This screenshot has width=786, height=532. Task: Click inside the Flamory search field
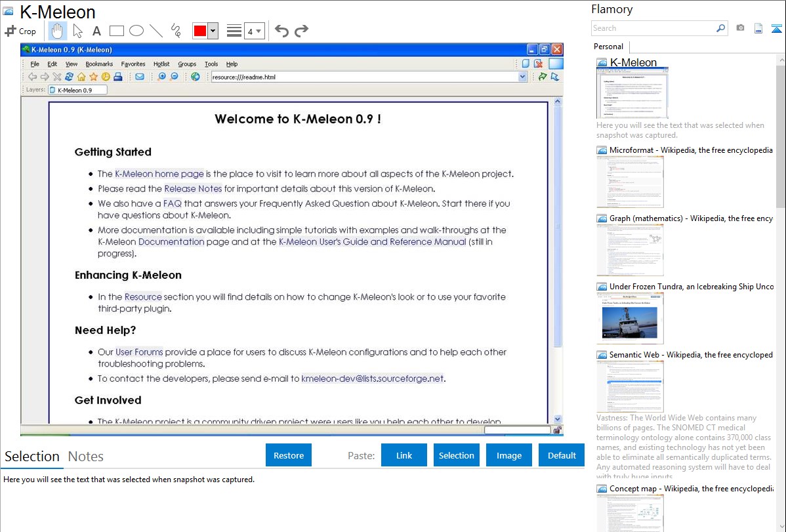click(653, 28)
